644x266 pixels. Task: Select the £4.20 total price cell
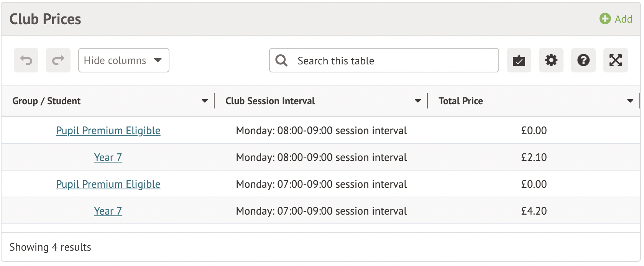tap(534, 211)
